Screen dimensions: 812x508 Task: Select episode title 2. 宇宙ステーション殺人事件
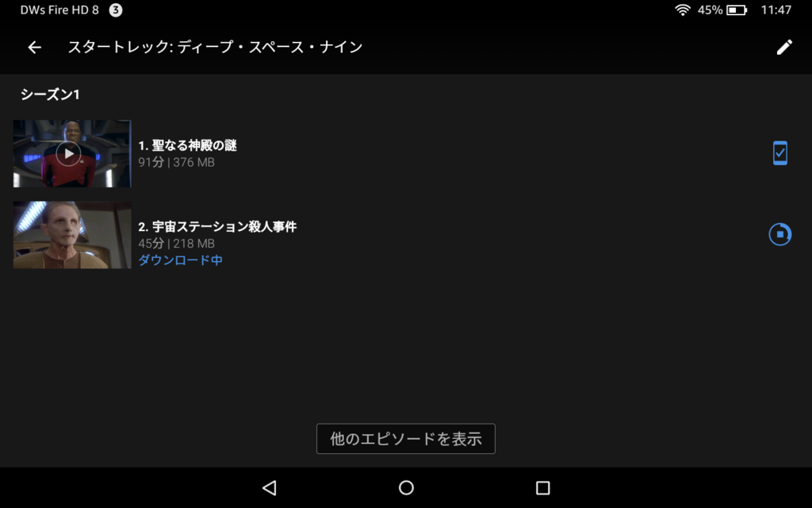pyautogui.click(x=217, y=226)
